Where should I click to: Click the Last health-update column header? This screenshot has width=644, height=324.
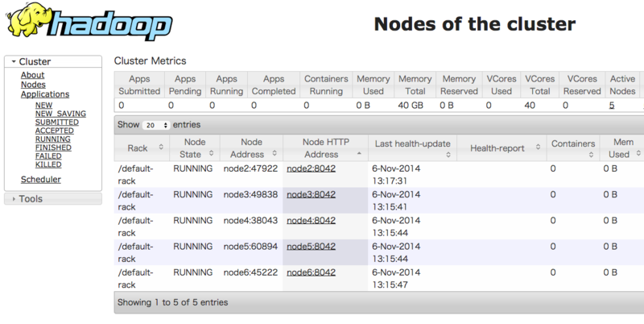(x=412, y=148)
